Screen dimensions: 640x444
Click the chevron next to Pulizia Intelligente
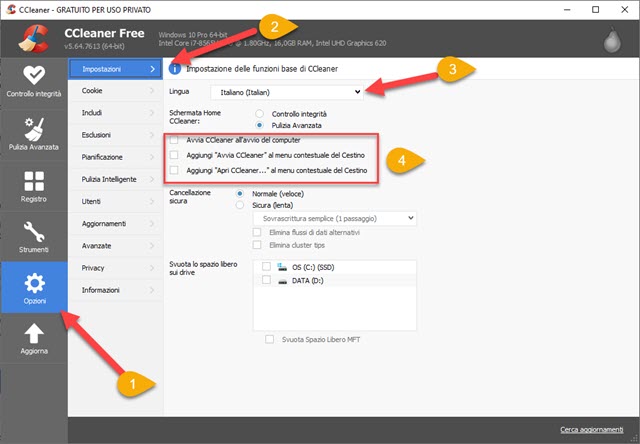pyautogui.click(x=152, y=179)
